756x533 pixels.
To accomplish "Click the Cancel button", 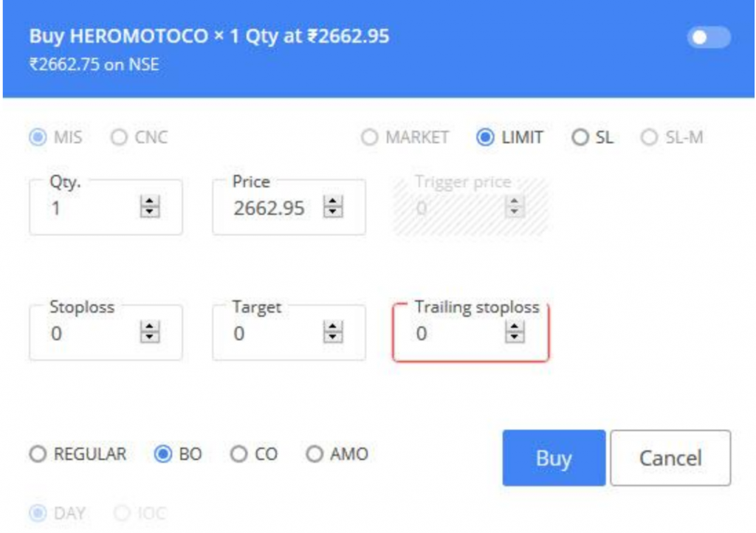I will click(x=670, y=458).
